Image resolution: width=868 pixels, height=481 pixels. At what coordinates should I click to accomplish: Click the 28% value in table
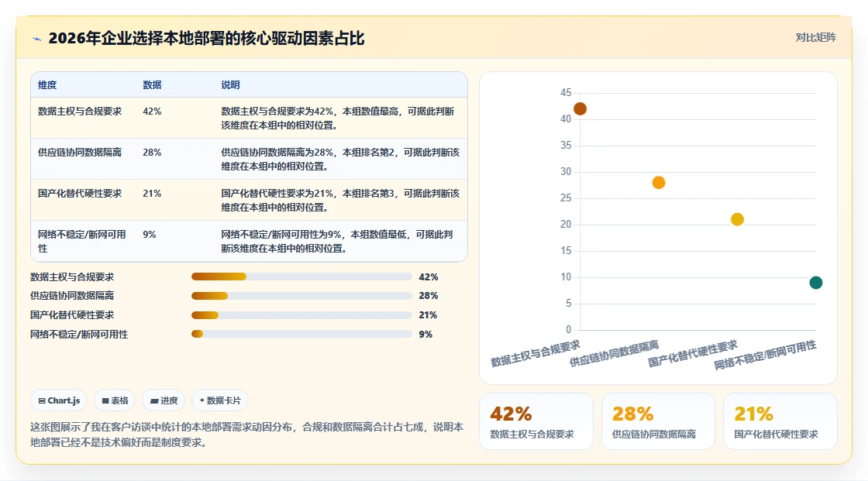152,153
